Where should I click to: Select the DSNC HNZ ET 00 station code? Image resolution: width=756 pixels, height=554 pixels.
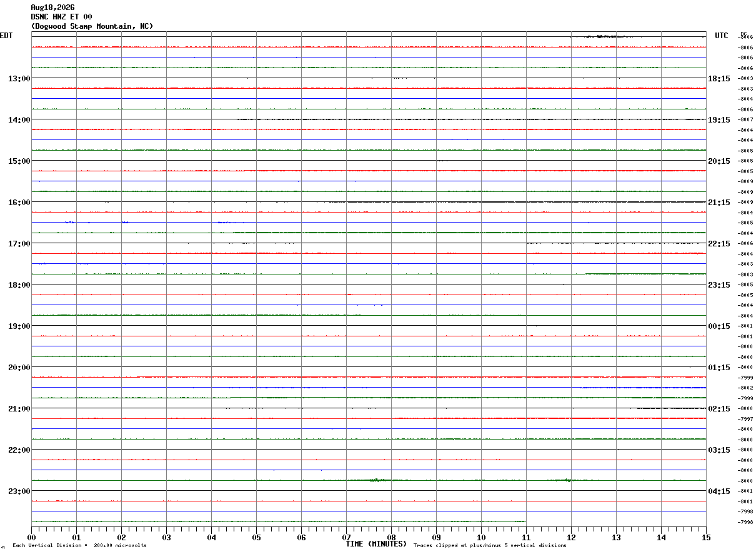coord(61,17)
